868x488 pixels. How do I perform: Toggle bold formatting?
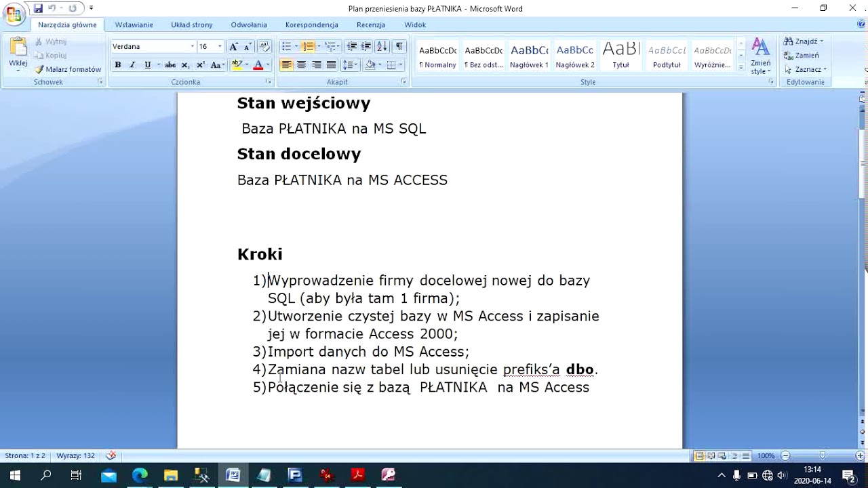(x=117, y=65)
